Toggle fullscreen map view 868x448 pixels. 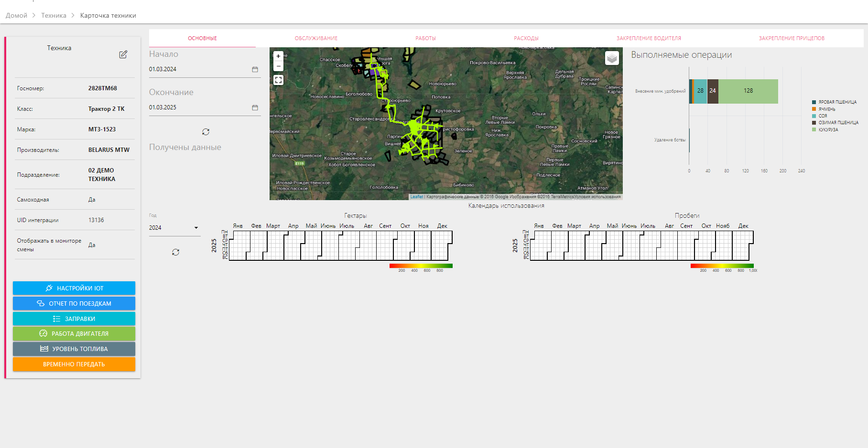pyautogui.click(x=278, y=80)
